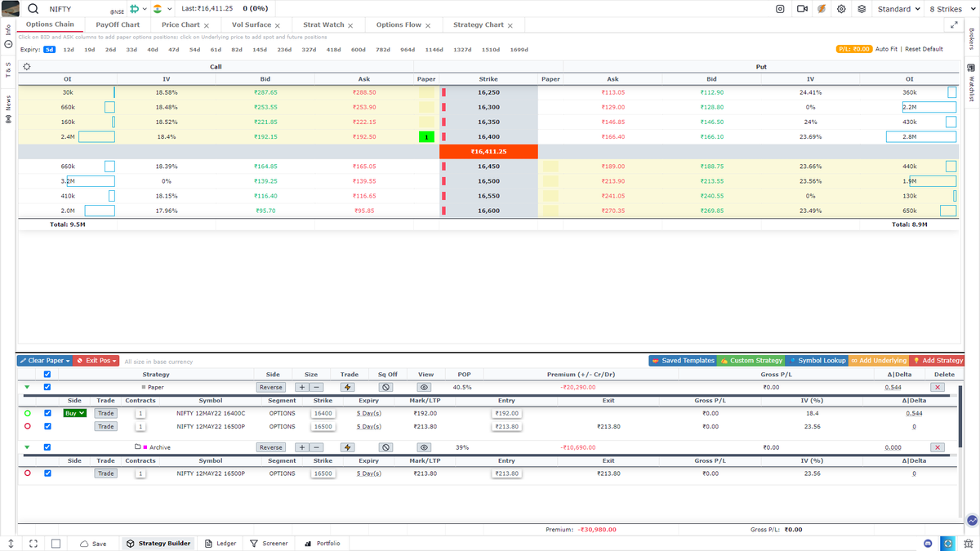Click green circle status on 16400C leg
The width and height of the screenshot is (980, 551).
(x=28, y=413)
